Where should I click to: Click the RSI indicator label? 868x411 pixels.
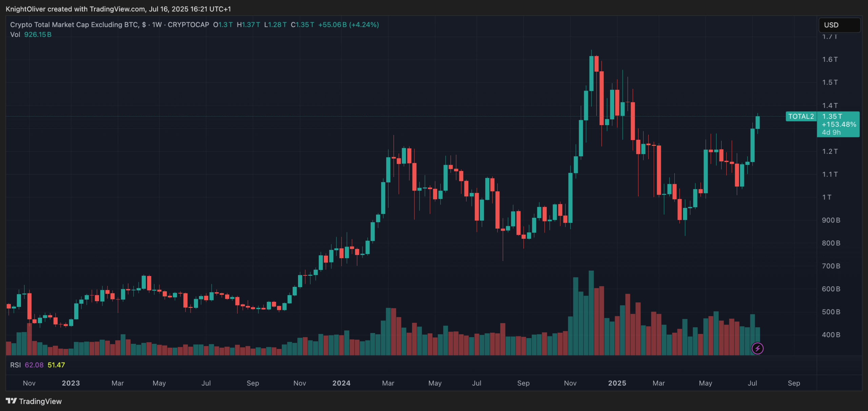[15, 365]
